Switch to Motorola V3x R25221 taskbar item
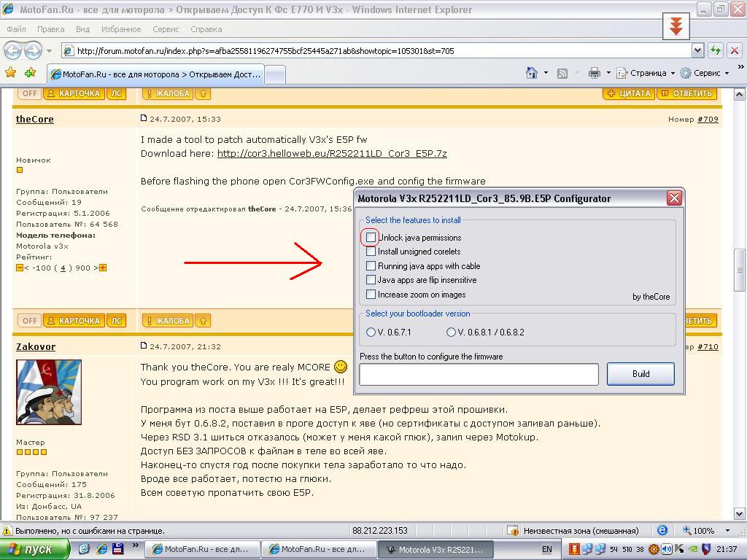 [x=436, y=550]
